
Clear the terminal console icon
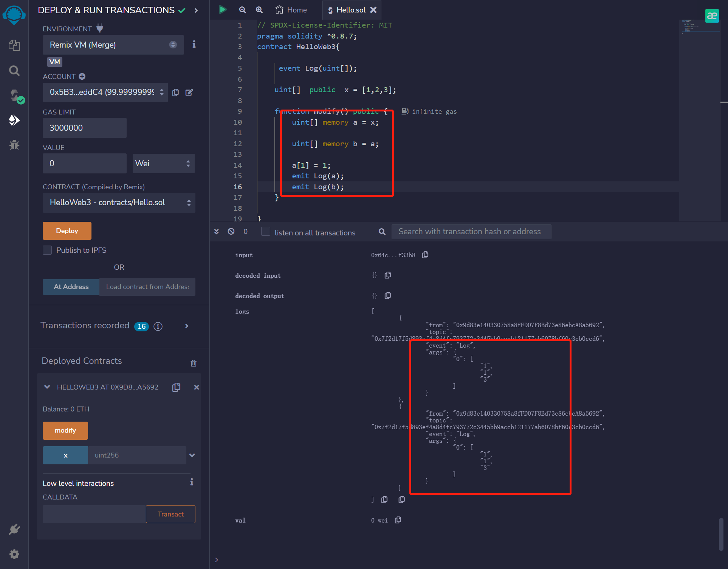click(231, 232)
